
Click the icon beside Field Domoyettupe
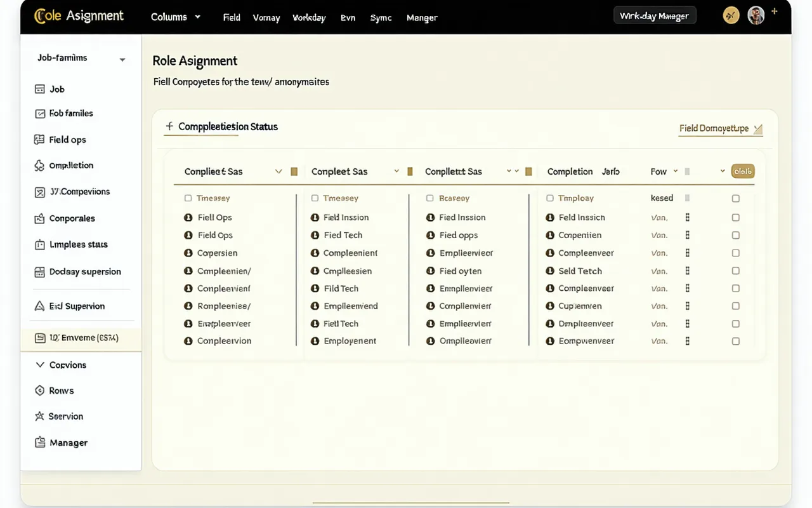click(758, 129)
